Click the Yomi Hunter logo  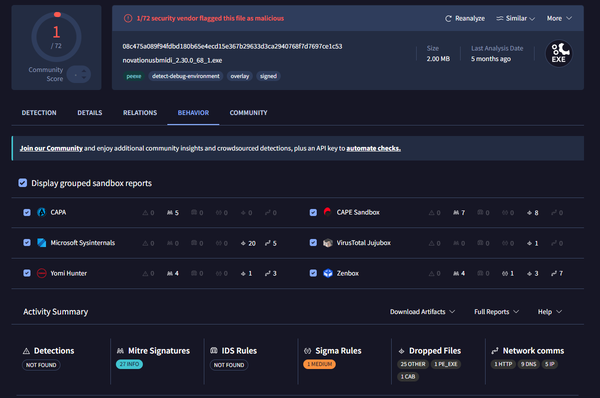tap(41, 273)
